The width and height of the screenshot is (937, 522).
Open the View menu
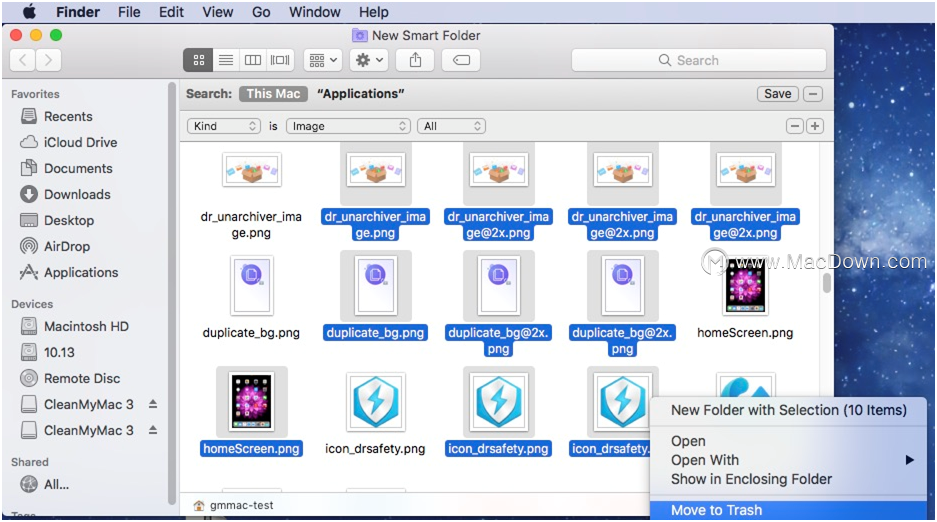point(218,12)
